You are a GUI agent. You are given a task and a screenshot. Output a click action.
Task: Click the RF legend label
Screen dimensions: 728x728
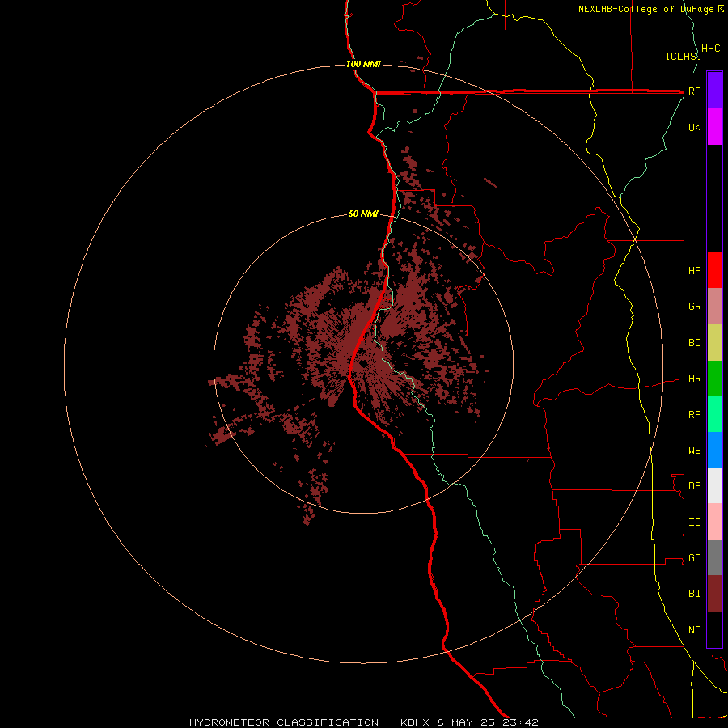pyautogui.click(x=694, y=91)
